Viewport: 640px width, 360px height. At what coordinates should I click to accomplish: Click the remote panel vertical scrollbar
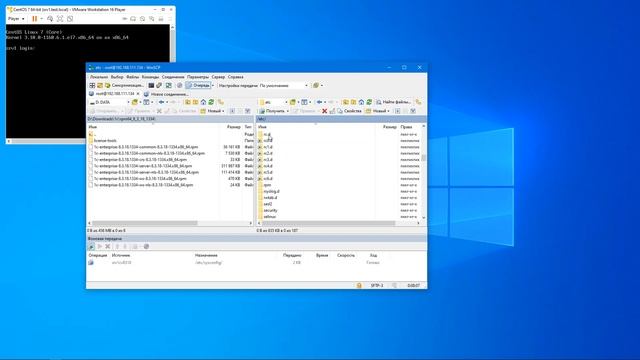pos(424,158)
